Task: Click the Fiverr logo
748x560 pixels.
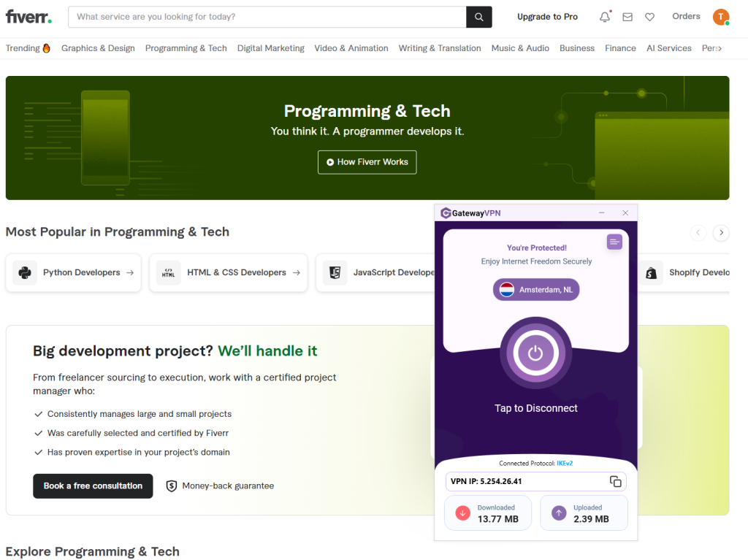Action: click(28, 18)
